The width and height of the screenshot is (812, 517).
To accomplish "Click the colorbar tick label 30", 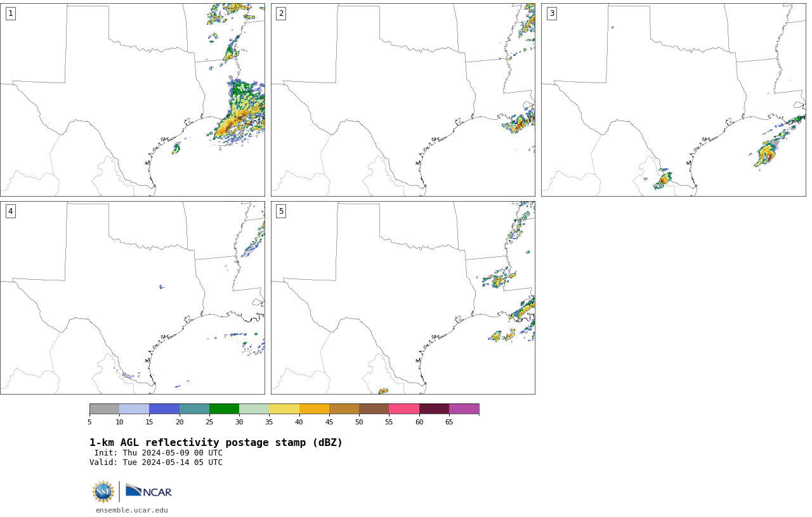I will point(239,422).
